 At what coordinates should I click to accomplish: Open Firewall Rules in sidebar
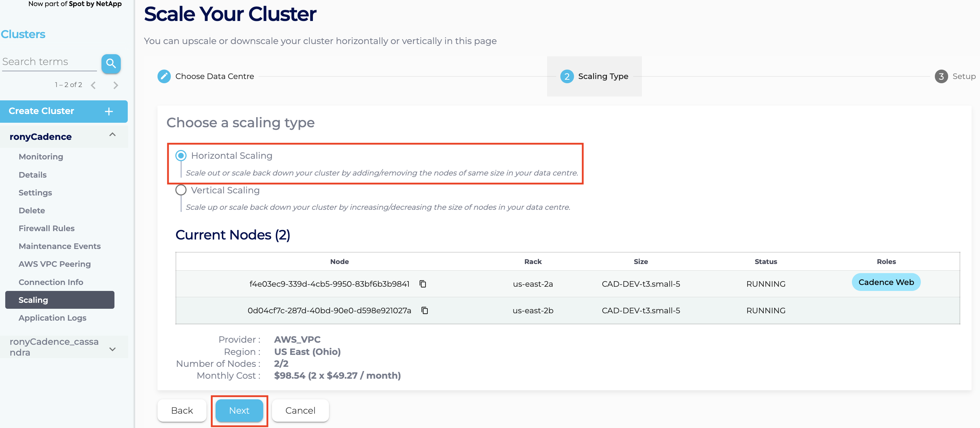[x=47, y=228]
